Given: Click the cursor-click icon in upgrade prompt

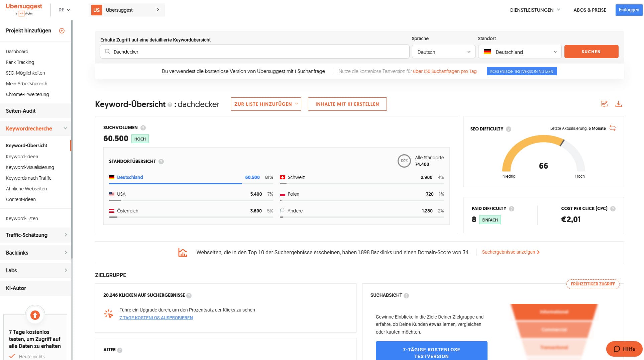Looking at the screenshot, I should pyautogui.click(x=108, y=314).
